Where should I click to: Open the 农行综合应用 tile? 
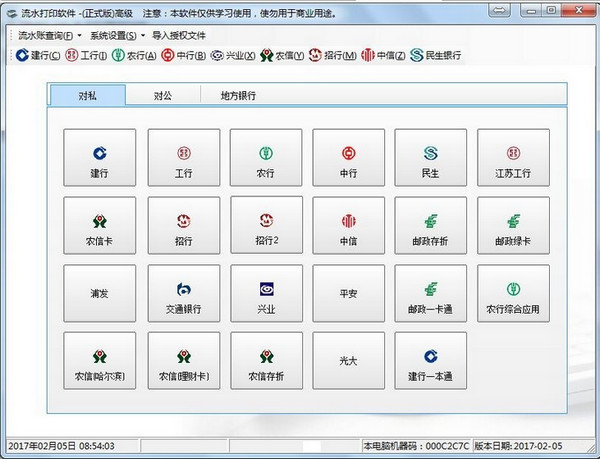(513, 293)
